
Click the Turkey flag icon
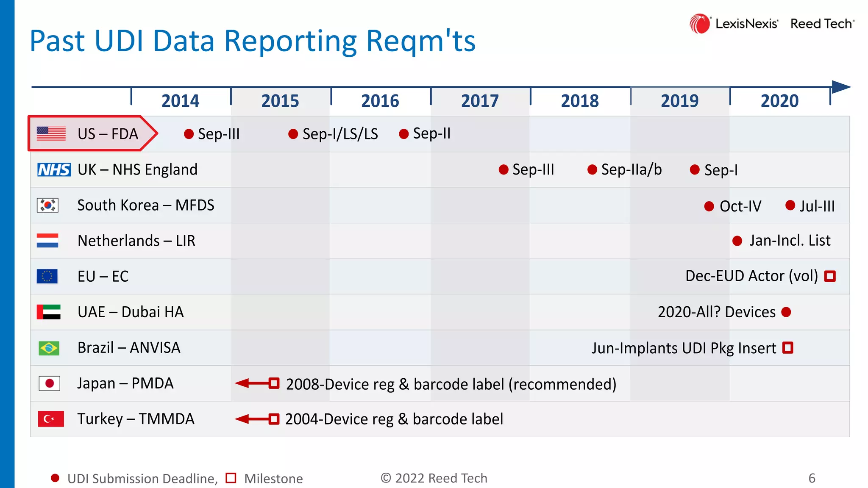(50, 419)
